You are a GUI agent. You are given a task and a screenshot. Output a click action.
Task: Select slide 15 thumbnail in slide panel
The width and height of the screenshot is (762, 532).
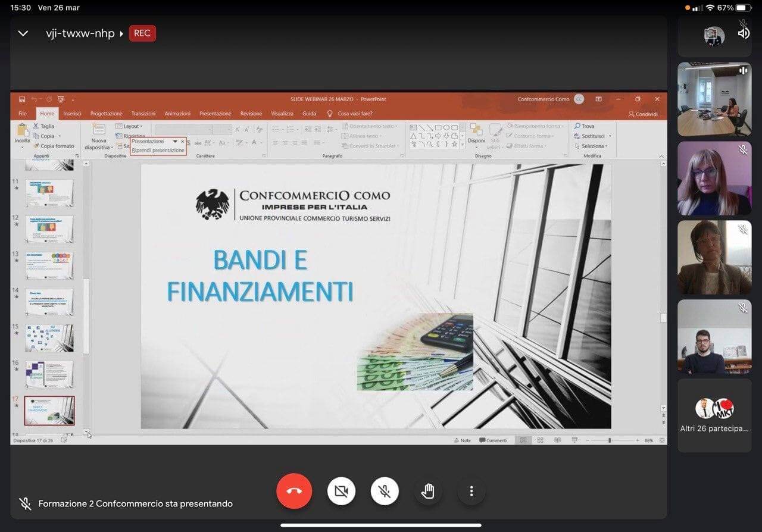coord(49,338)
